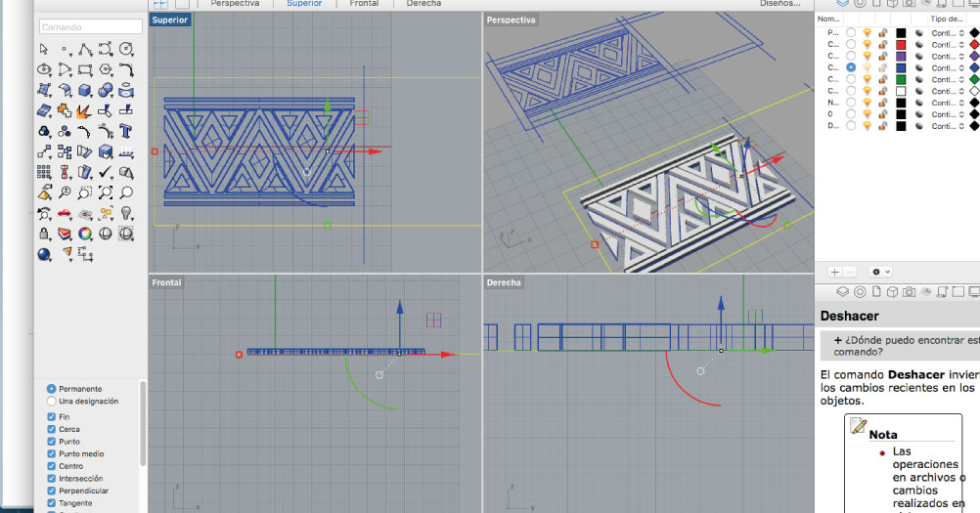Select the Ellipse tool

pos(44,69)
